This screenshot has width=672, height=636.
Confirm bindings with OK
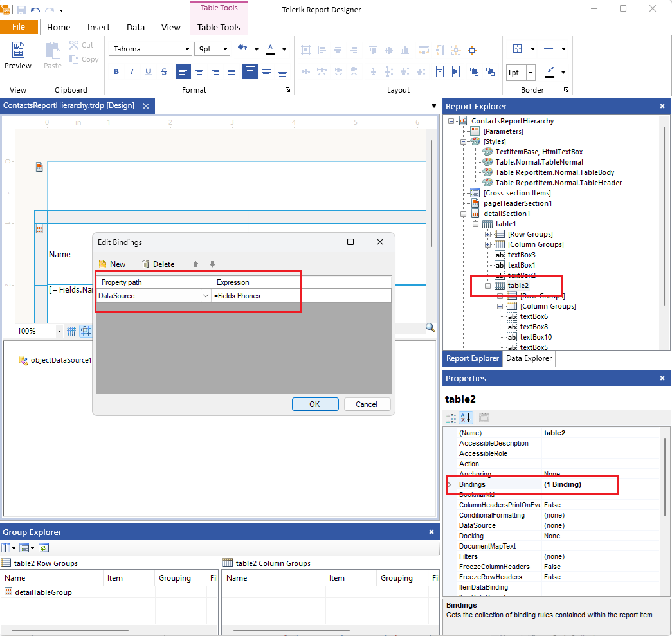tap(315, 404)
